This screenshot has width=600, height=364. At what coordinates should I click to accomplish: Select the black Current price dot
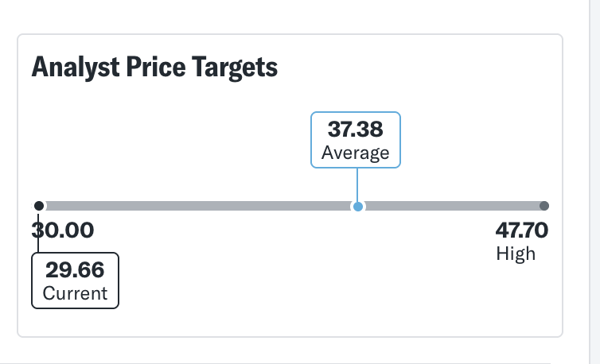click(x=39, y=206)
